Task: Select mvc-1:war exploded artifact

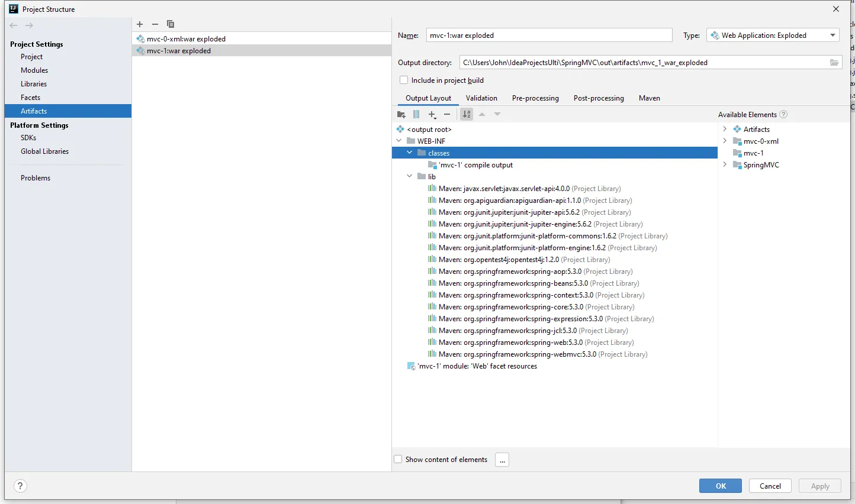Action: [261, 51]
